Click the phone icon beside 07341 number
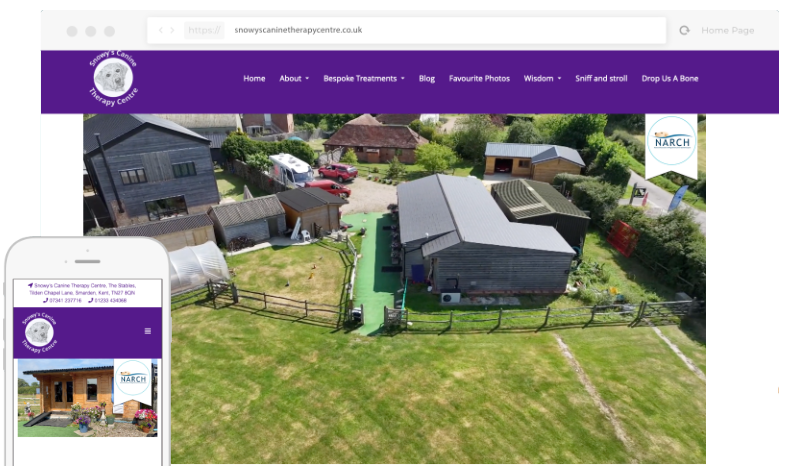Image resolution: width=800 pixels, height=466 pixels. [46, 301]
